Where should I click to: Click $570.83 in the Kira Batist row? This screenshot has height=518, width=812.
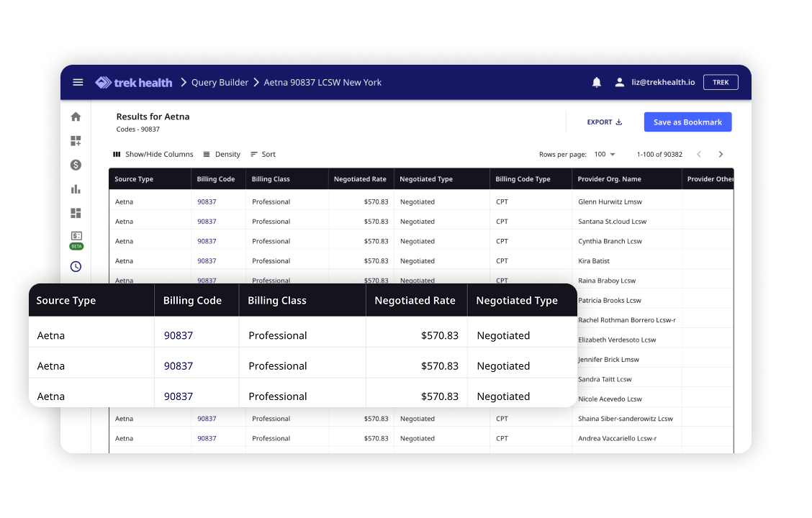pos(376,261)
